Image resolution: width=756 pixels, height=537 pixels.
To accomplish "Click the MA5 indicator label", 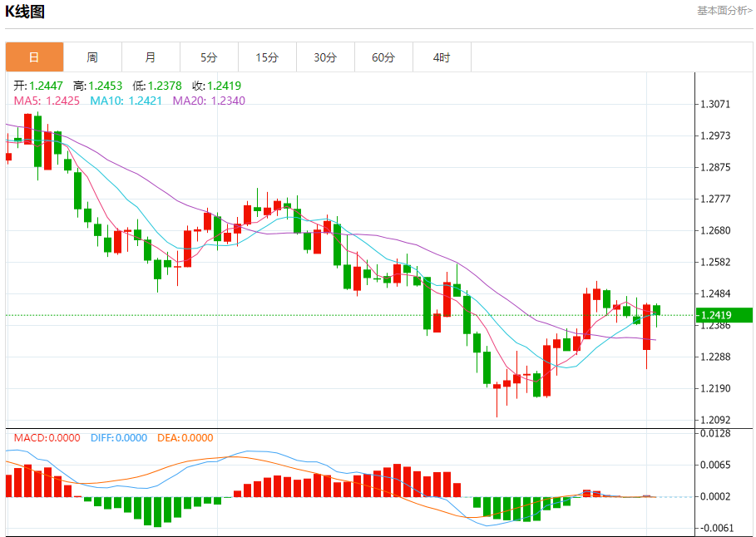I will [x=47, y=101].
